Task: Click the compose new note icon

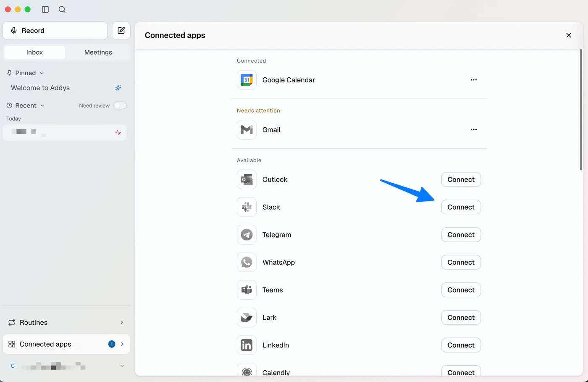Action: [x=121, y=31]
